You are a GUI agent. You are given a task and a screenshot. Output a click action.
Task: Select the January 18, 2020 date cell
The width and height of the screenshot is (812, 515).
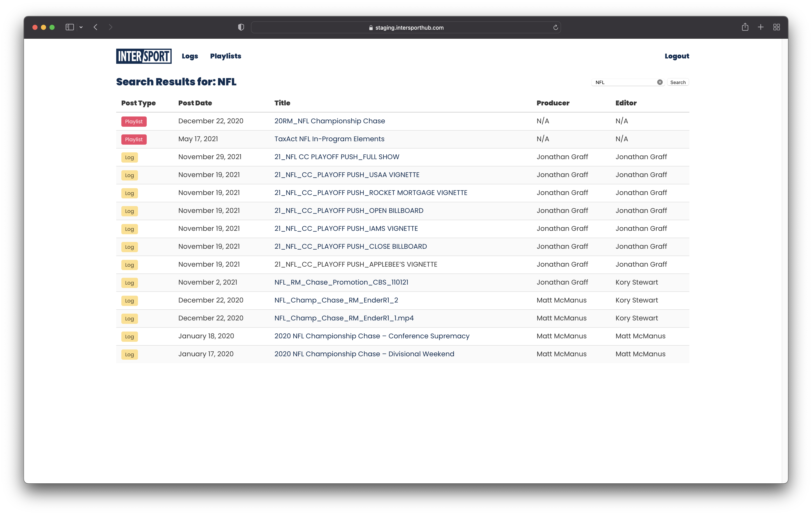tap(206, 336)
